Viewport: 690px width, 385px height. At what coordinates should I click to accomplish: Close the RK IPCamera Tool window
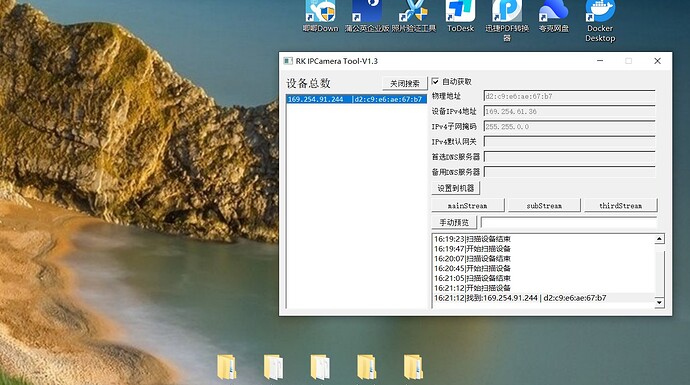coord(657,61)
